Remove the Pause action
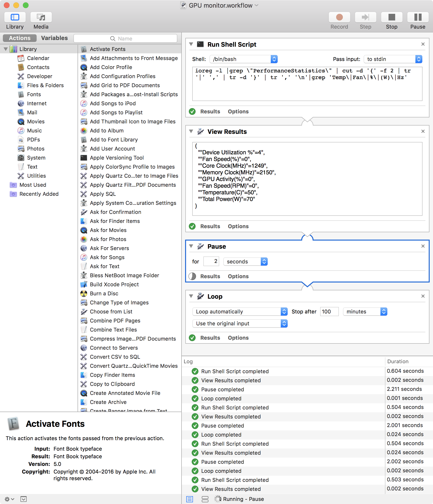The height and width of the screenshot is (504, 433). (423, 246)
